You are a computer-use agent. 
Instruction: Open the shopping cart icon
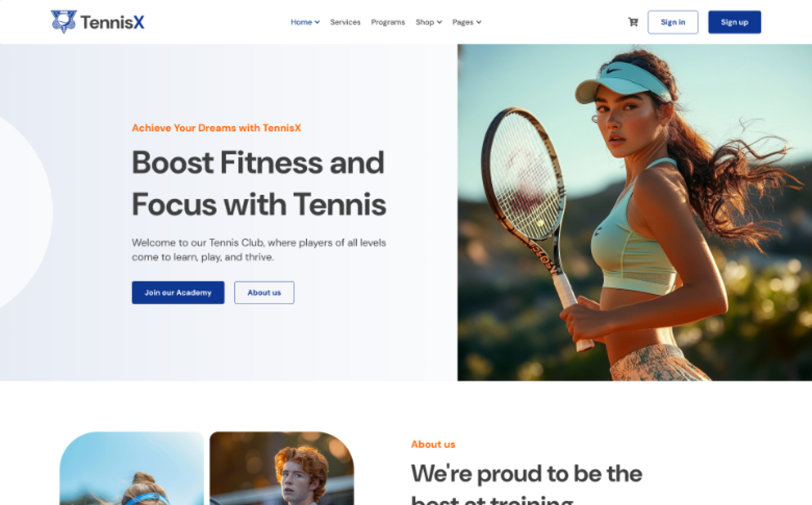click(633, 22)
